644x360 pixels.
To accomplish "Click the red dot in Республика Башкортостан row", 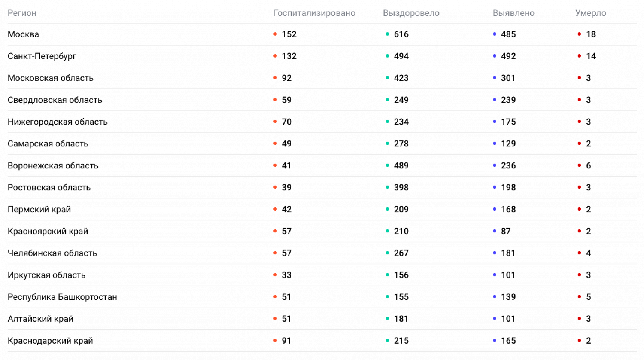I will pyautogui.click(x=579, y=297).
